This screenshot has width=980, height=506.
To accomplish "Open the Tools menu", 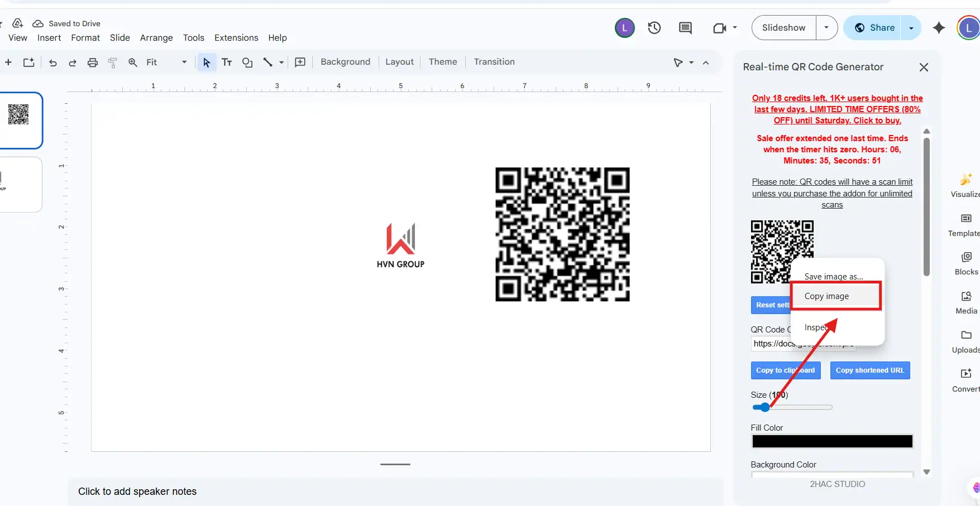I will pos(194,38).
